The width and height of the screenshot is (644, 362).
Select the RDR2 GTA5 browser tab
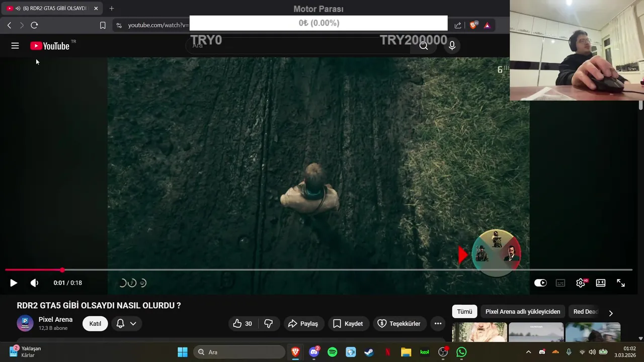pyautogui.click(x=52, y=9)
